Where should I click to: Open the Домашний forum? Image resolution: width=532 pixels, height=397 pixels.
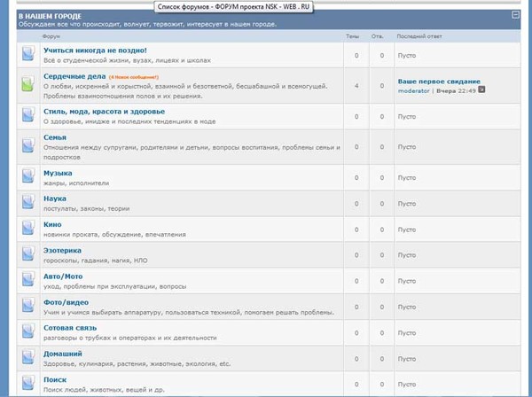(63, 354)
